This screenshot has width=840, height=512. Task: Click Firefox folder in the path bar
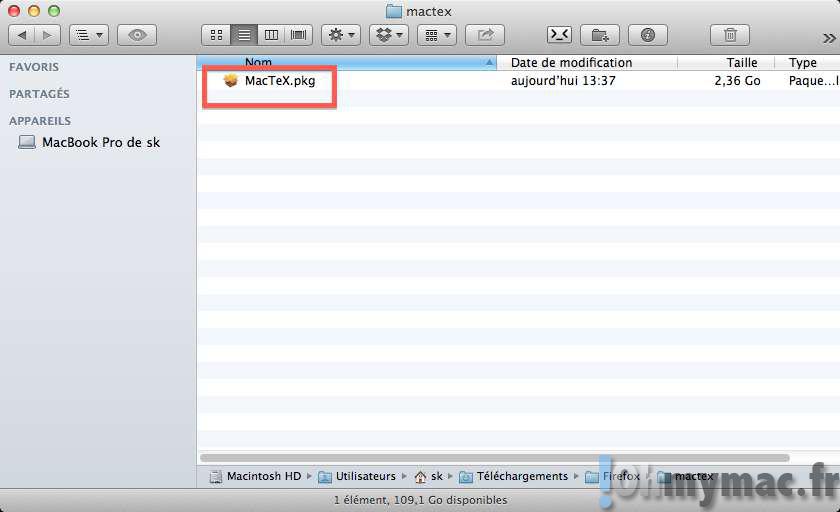[x=613, y=476]
